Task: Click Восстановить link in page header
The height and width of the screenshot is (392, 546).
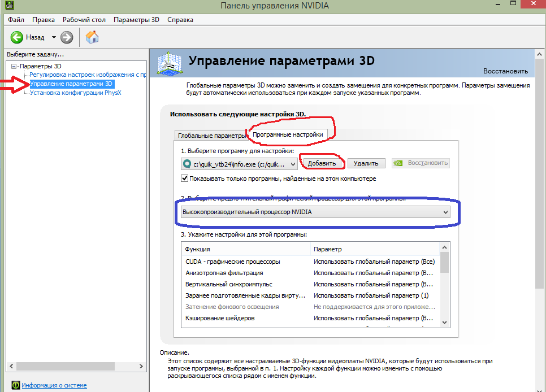Action: coord(505,71)
